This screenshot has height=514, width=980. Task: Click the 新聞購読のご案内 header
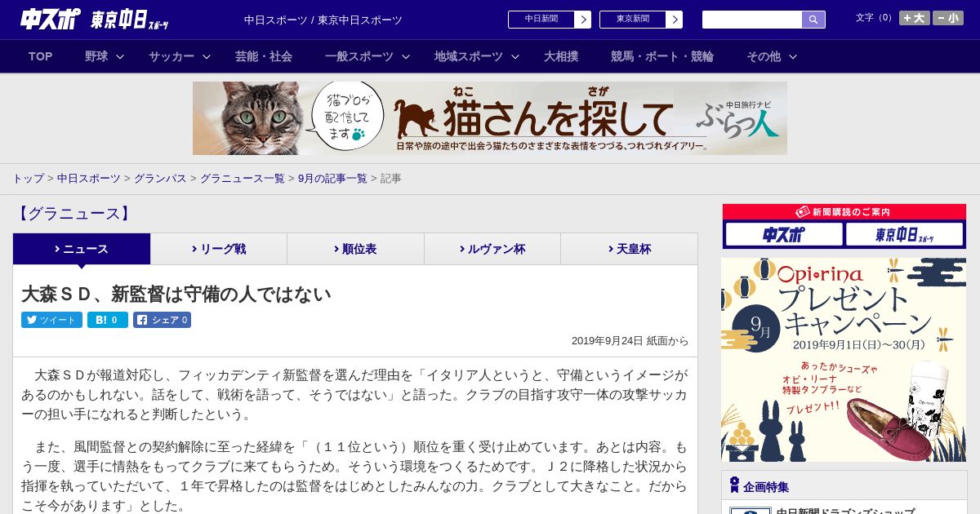point(844,211)
